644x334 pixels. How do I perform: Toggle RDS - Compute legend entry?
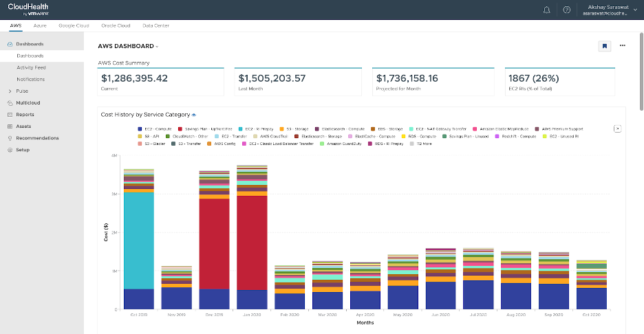[419, 137]
